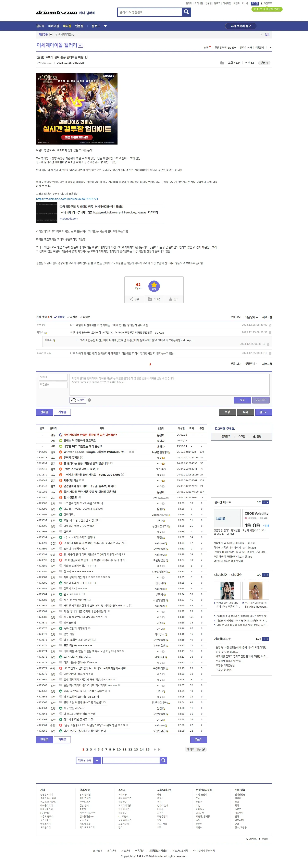
Task: Open the 갤러리 item in blue nav bar
Action: click(40, 26)
